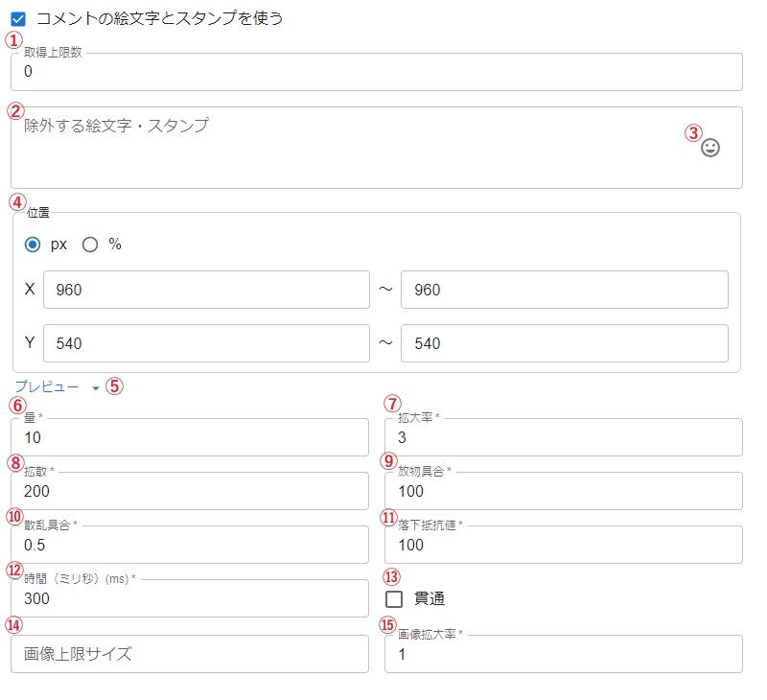767x700 pixels.
Task: Focus the 量 input field
Action: (x=190, y=437)
